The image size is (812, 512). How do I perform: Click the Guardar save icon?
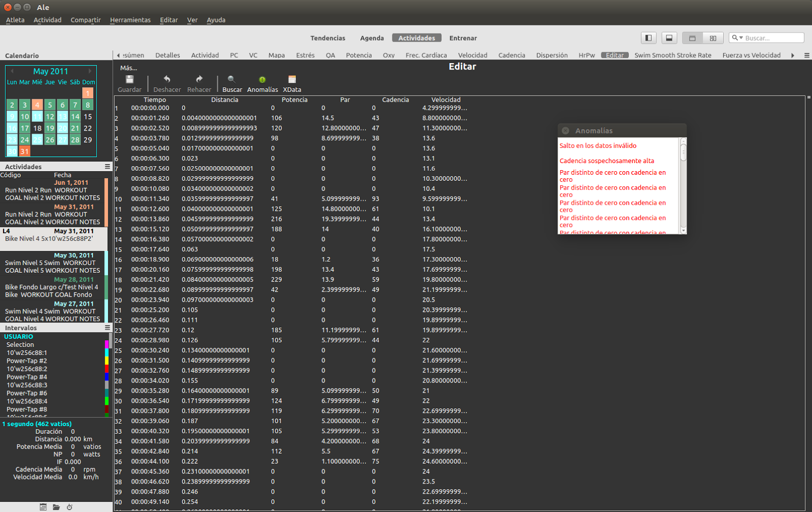pos(129,79)
